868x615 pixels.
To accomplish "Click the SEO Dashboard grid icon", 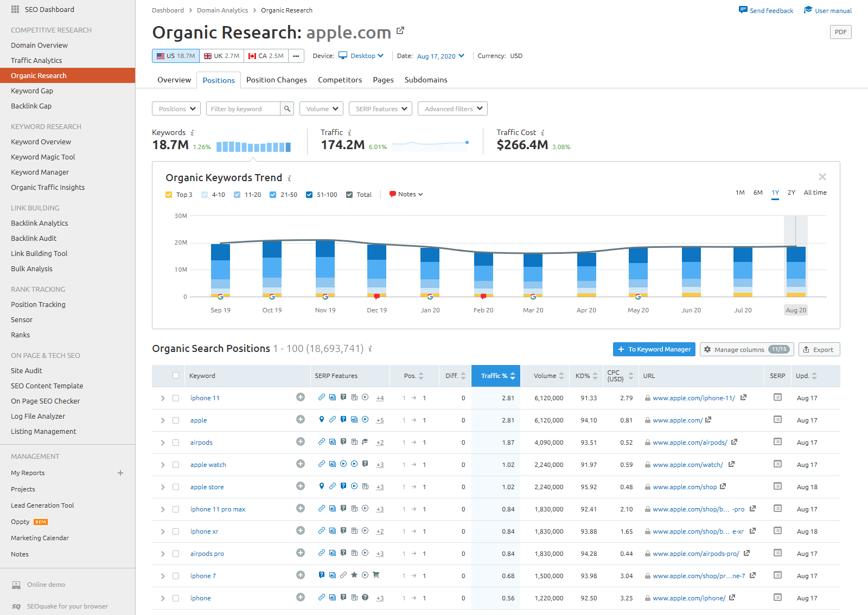I will coord(15,9).
